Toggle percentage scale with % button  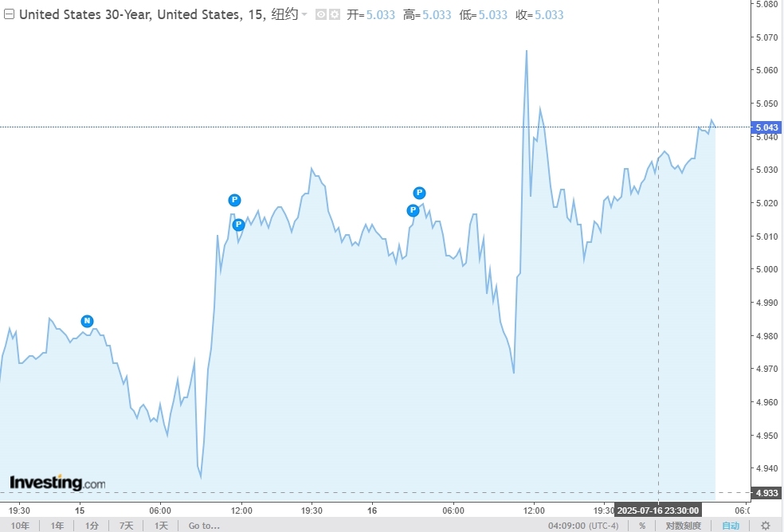tap(642, 526)
